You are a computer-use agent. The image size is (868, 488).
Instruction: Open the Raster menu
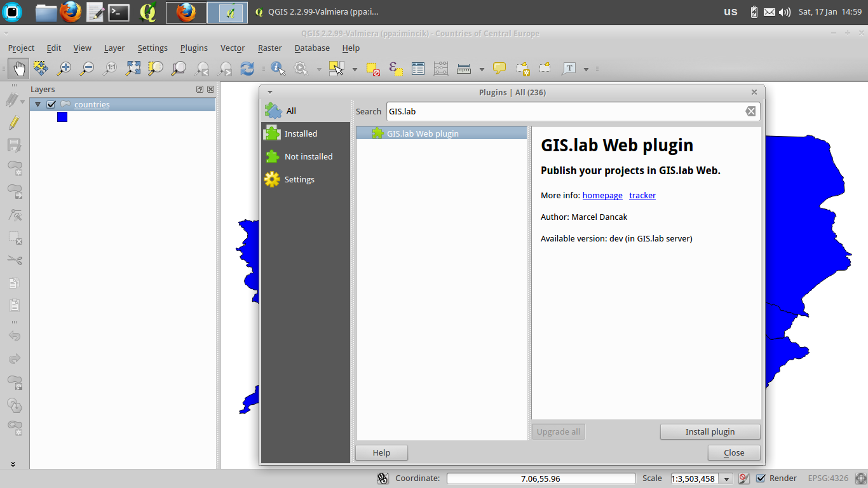click(x=269, y=48)
